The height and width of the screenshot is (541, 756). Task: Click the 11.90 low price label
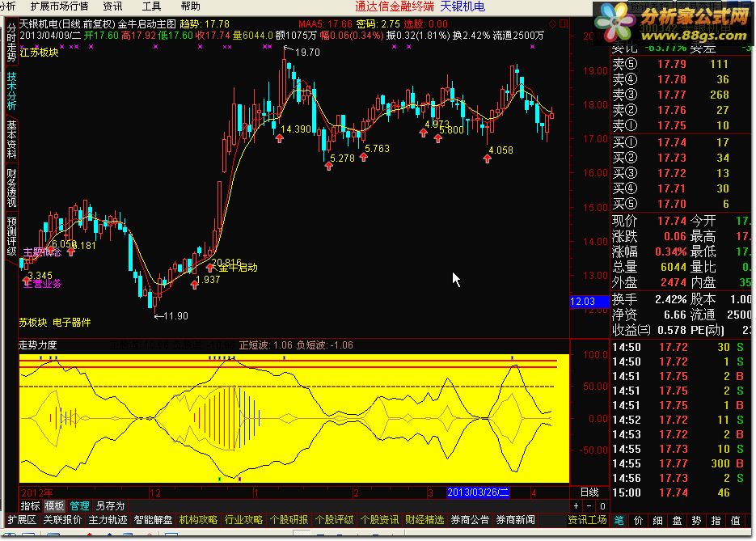pyautogui.click(x=176, y=316)
